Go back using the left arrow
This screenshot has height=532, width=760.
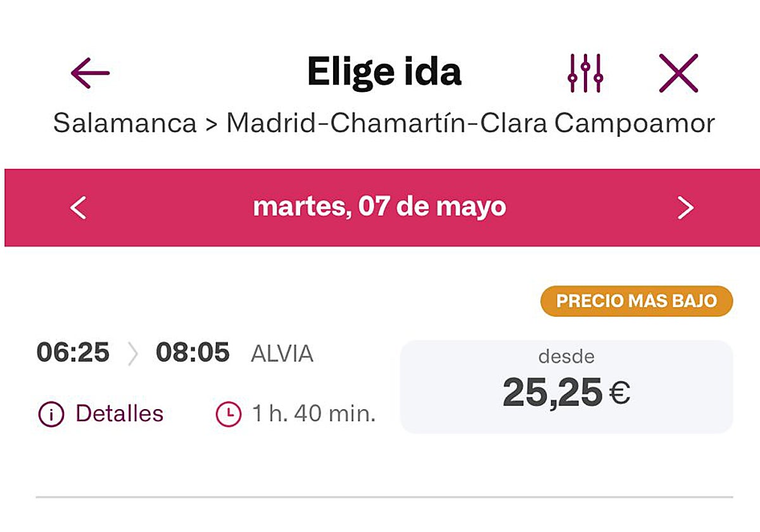coord(90,73)
